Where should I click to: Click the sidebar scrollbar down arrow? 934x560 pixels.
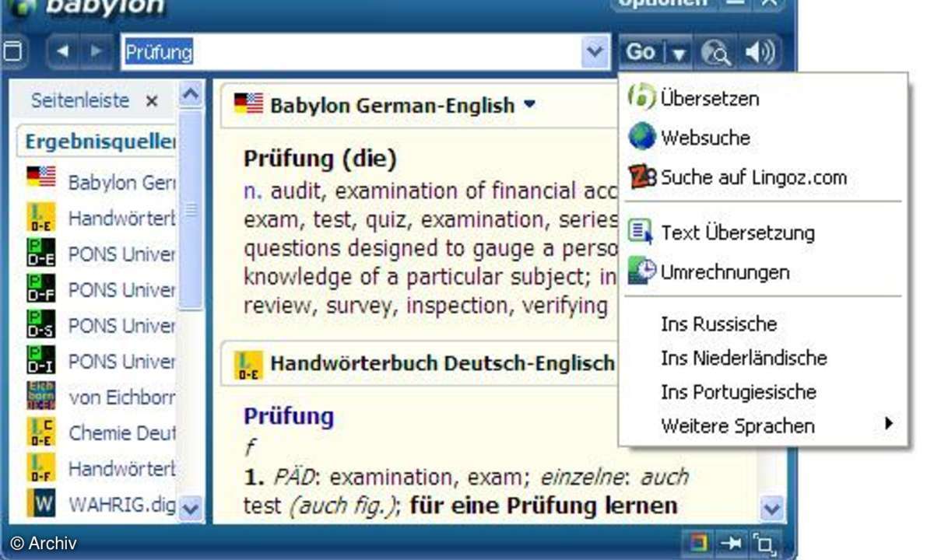tap(191, 508)
